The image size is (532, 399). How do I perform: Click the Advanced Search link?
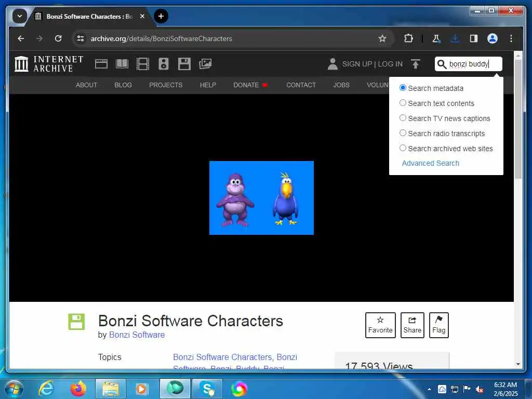[430, 163]
